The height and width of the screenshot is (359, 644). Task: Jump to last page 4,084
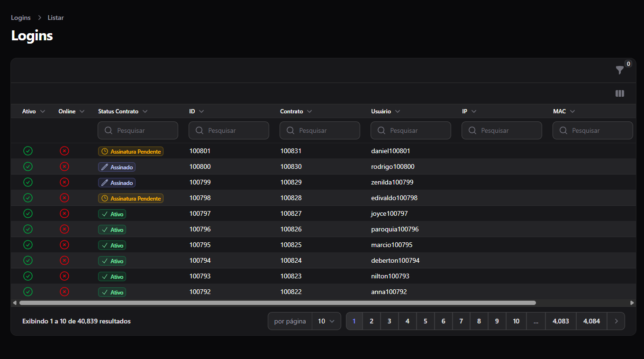[591, 321]
